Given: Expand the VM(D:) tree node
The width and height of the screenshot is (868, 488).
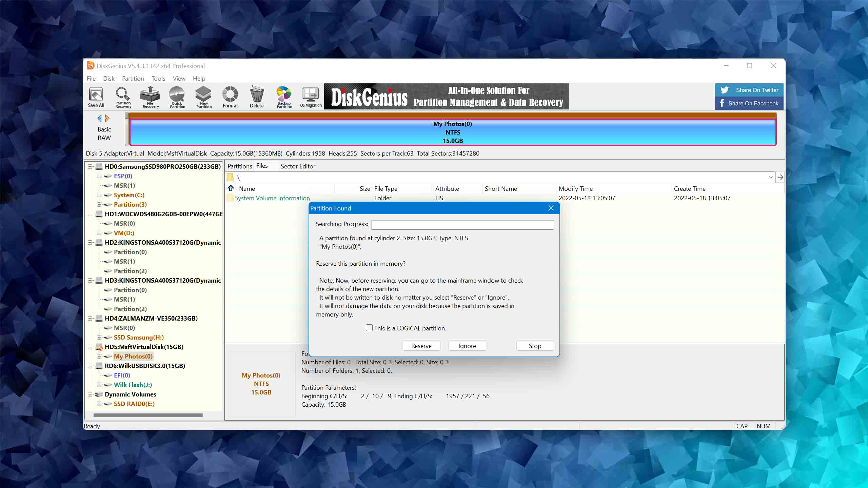Looking at the screenshot, I should pos(99,233).
